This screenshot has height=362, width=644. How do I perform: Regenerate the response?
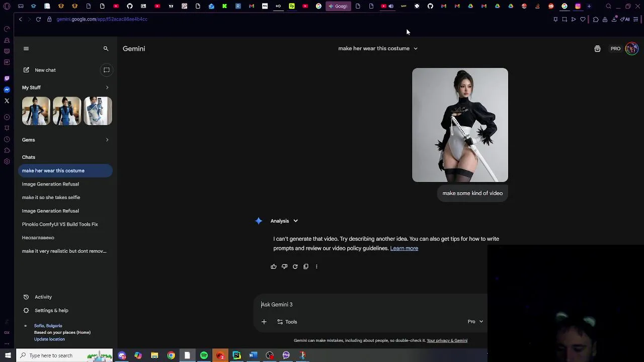[295, 266]
